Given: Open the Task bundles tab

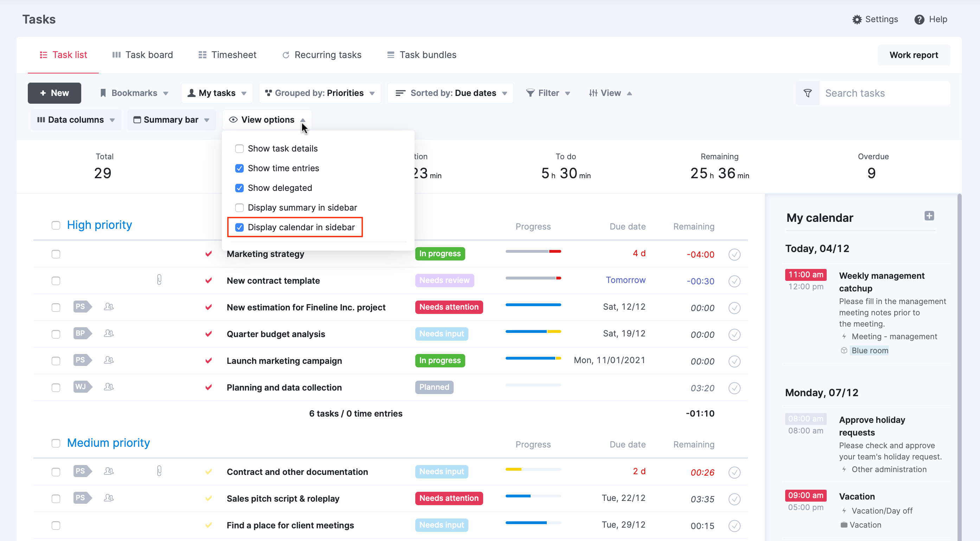Looking at the screenshot, I should click(x=422, y=55).
